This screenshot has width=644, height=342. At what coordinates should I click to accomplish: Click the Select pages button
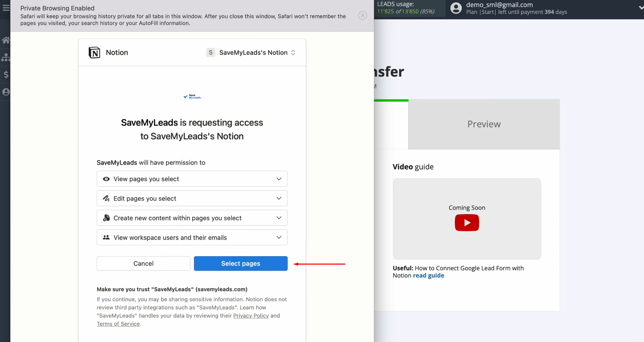click(241, 264)
